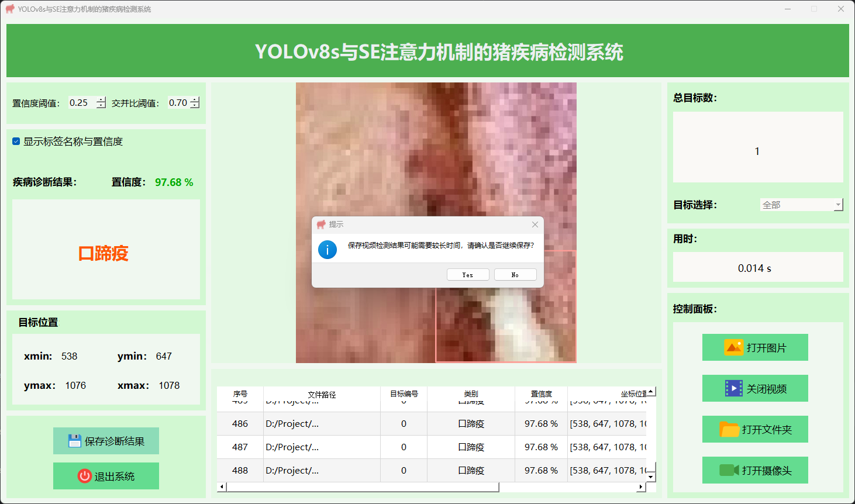Click the pig app icon in title bar
Viewport: 855px width, 504px height.
[x=9, y=9]
